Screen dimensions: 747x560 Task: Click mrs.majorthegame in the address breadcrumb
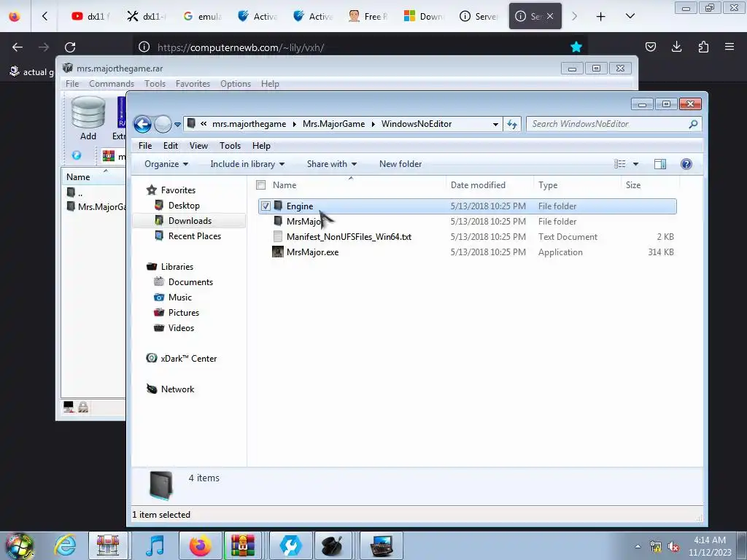click(x=249, y=124)
